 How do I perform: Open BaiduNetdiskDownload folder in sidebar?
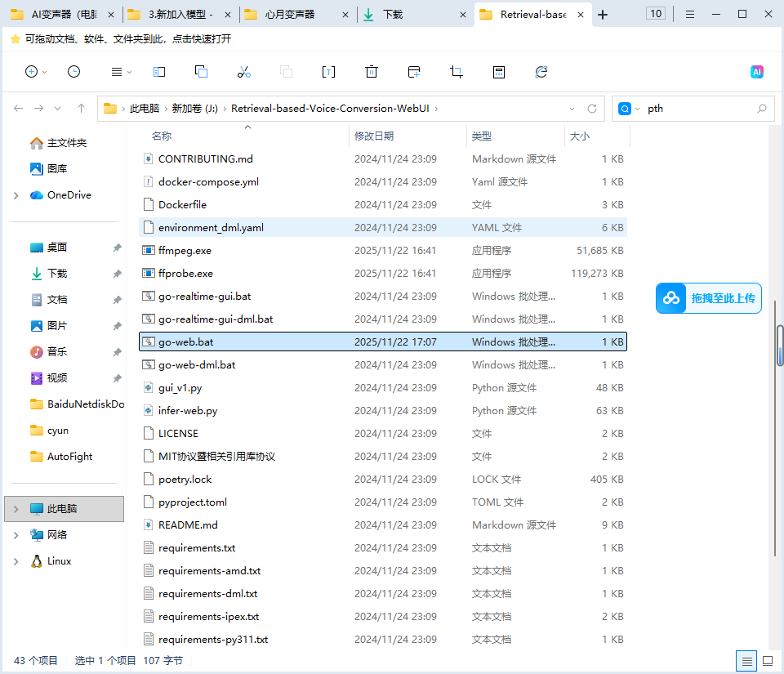pos(77,404)
